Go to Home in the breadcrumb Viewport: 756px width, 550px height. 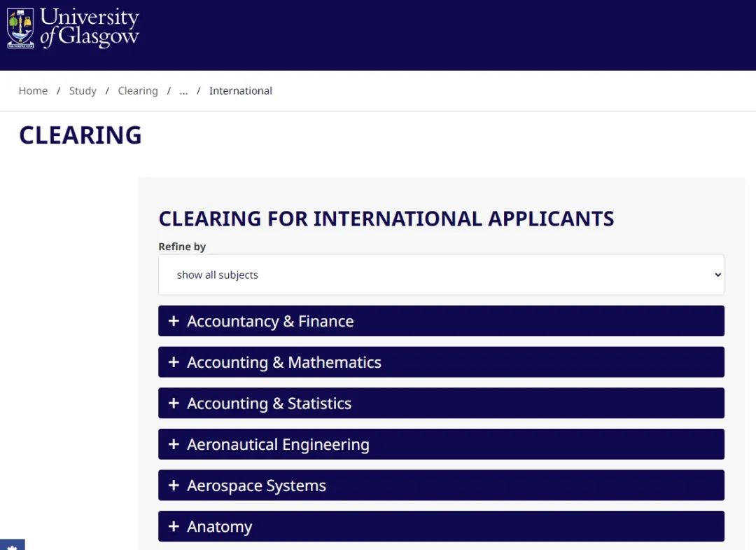click(33, 90)
